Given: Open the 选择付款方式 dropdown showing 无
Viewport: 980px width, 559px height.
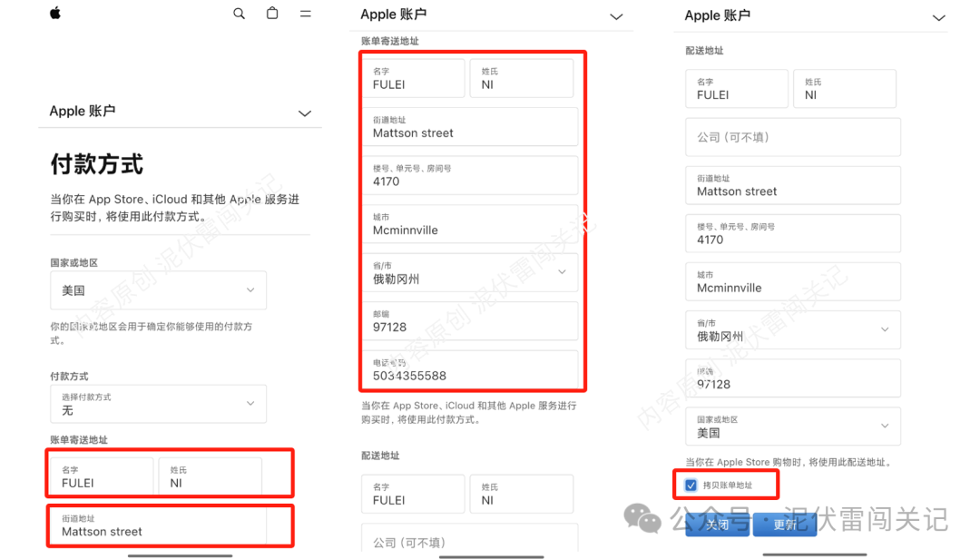Looking at the screenshot, I should [158, 404].
